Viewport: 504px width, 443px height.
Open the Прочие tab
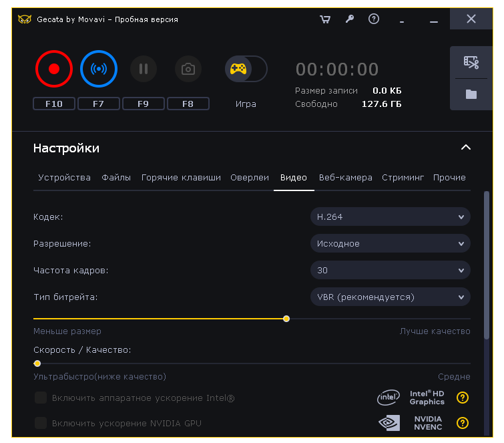(449, 178)
